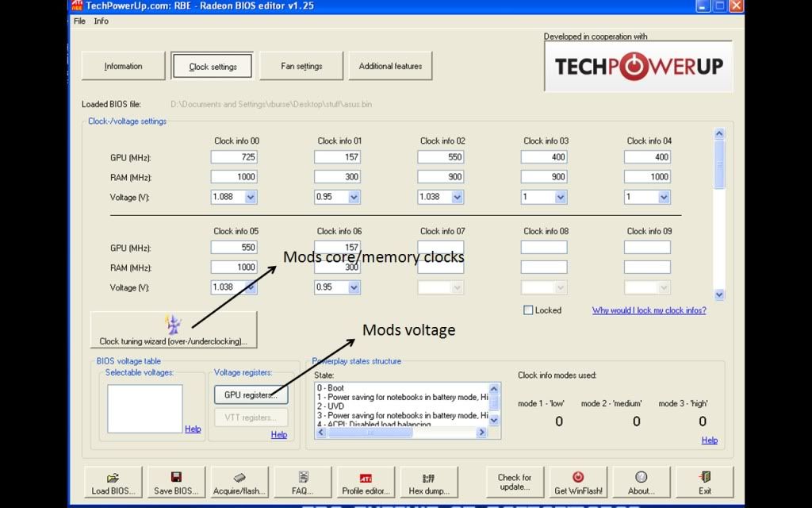The height and width of the screenshot is (508, 812).
Task: Open Clock info 02 voltage dropdown
Action: (x=458, y=197)
